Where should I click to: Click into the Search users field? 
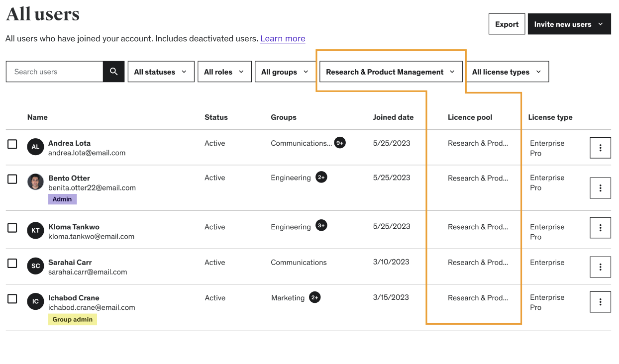55,72
